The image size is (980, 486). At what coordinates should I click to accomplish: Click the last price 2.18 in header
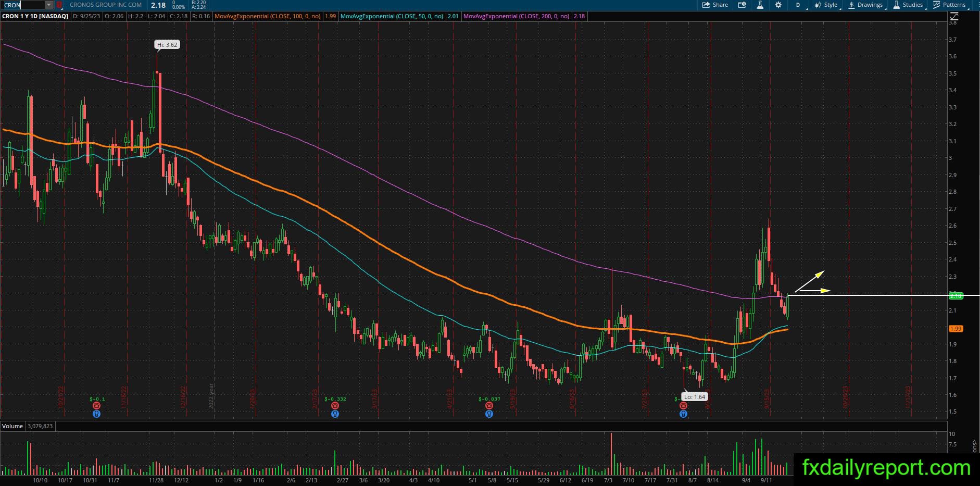click(x=158, y=5)
